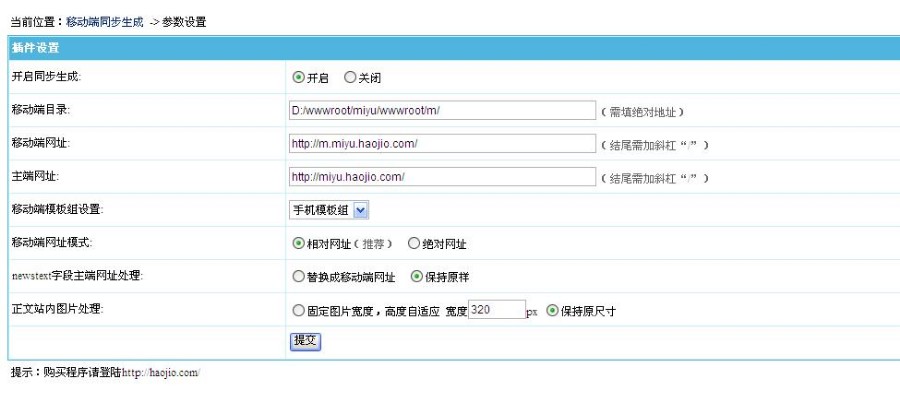Viewport: 900px width, 402px height.
Task: Click the 移动端模板组设置 row label
Action: click(x=58, y=210)
